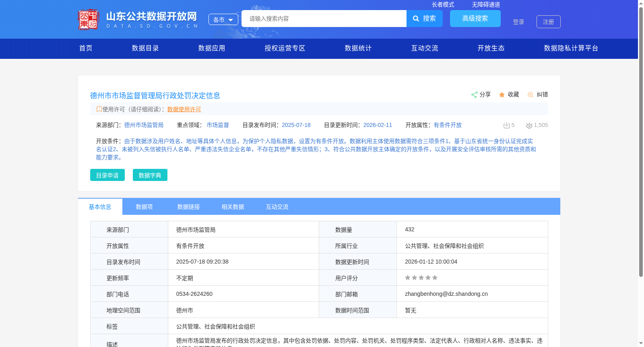This screenshot has width=644, height=347.
Task: Click the 收藏 favorite label
Action: [x=513, y=94]
